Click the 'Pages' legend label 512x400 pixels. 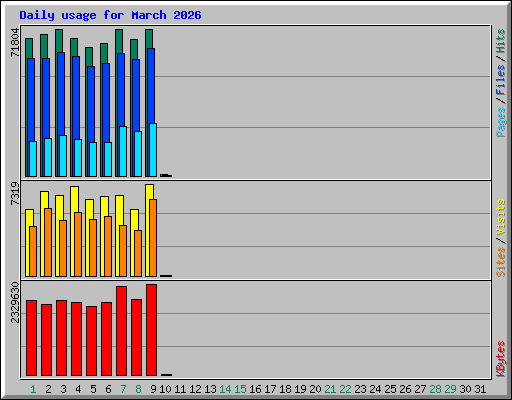click(x=501, y=122)
